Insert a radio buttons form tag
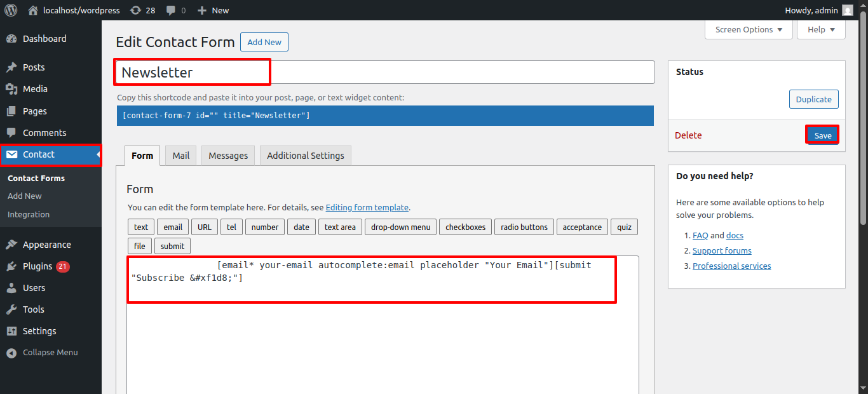The image size is (868, 394). tap(524, 227)
